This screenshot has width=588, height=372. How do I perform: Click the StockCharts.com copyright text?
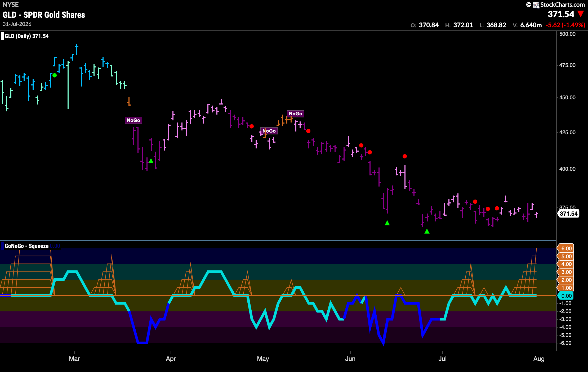(x=563, y=5)
